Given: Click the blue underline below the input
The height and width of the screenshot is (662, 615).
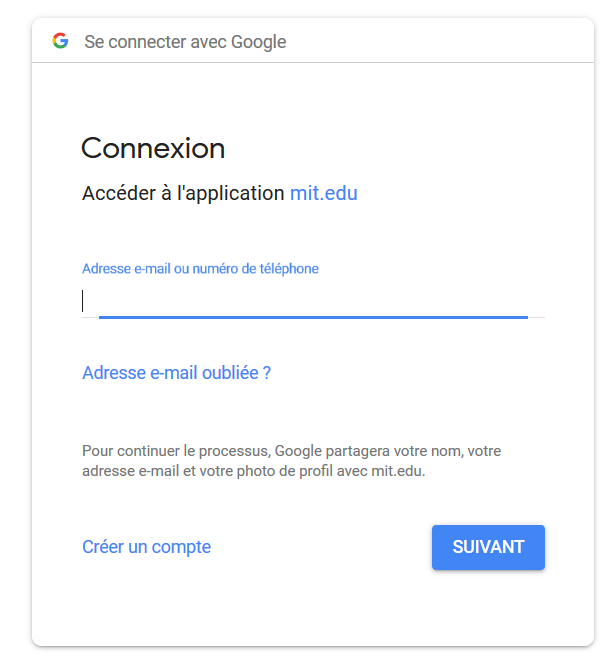Looking at the screenshot, I should click(313, 317).
